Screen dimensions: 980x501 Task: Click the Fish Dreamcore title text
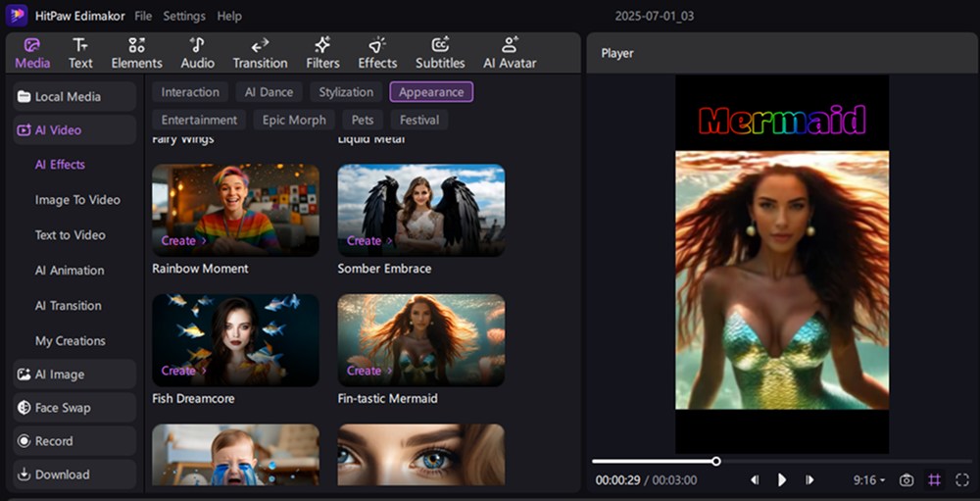(193, 398)
